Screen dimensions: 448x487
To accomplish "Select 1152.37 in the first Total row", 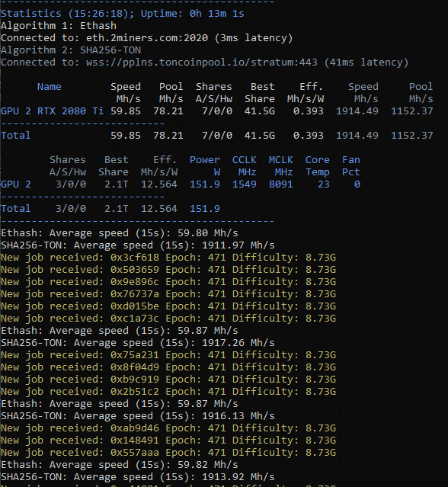I will (x=411, y=136).
